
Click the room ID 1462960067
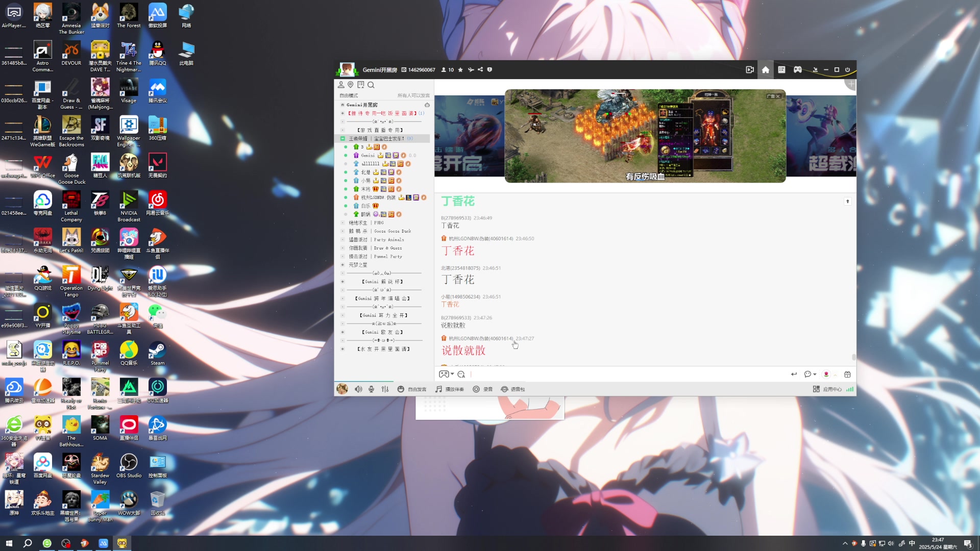tap(422, 70)
